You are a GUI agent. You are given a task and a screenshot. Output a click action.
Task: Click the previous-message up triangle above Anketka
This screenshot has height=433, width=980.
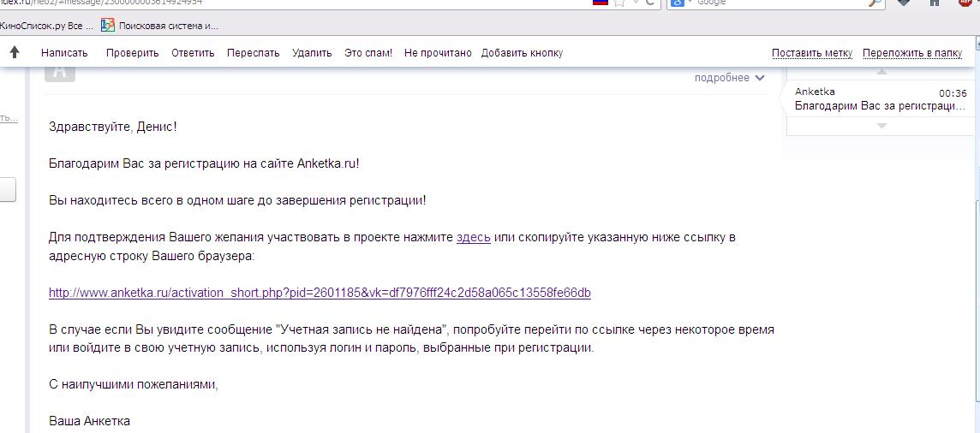pyautogui.click(x=881, y=73)
